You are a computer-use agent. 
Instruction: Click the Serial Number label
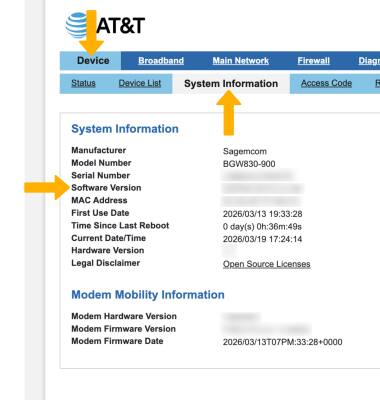point(101,175)
